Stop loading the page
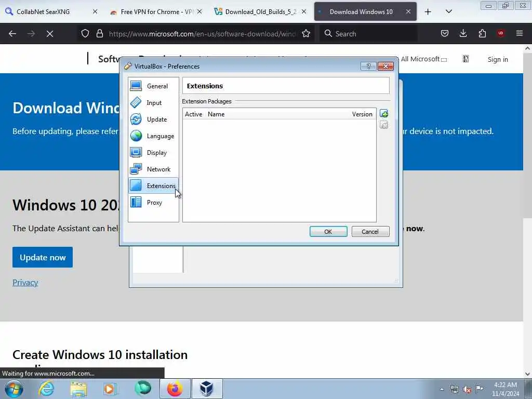The height and width of the screenshot is (399, 532). click(50, 34)
